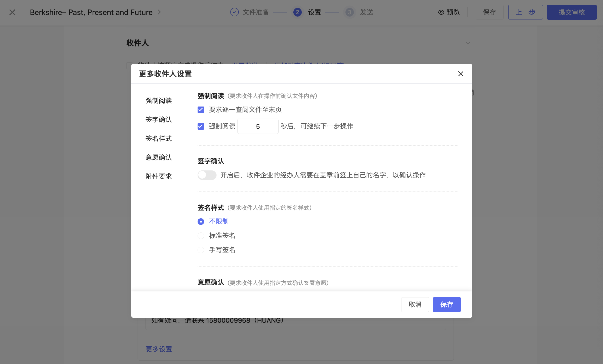Close the document editor with the top-left X
Viewport: 603px width, 364px height.
pyautogui.click(x=12, y=12)
